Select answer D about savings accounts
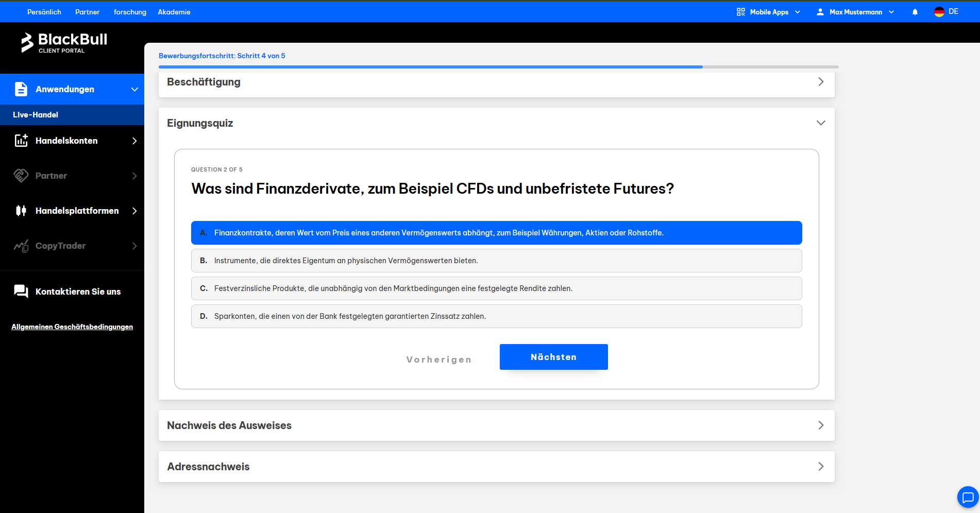The height and width of the screenshot is (513, 980). (x=496, y=316)
